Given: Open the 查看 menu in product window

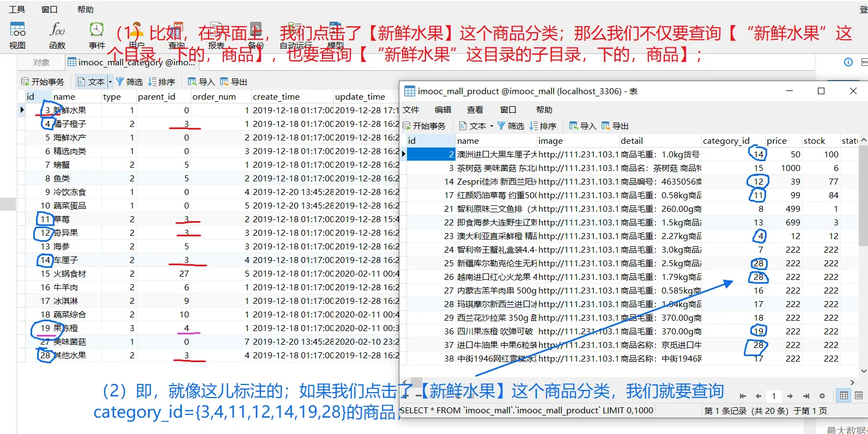Looking at the screenshot, I should click(x=475, y=109).
